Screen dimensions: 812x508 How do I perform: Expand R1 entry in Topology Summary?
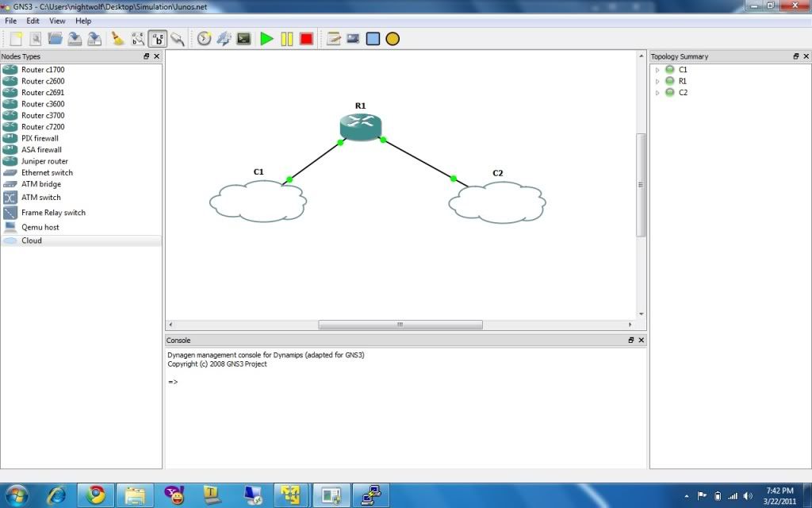657,81
